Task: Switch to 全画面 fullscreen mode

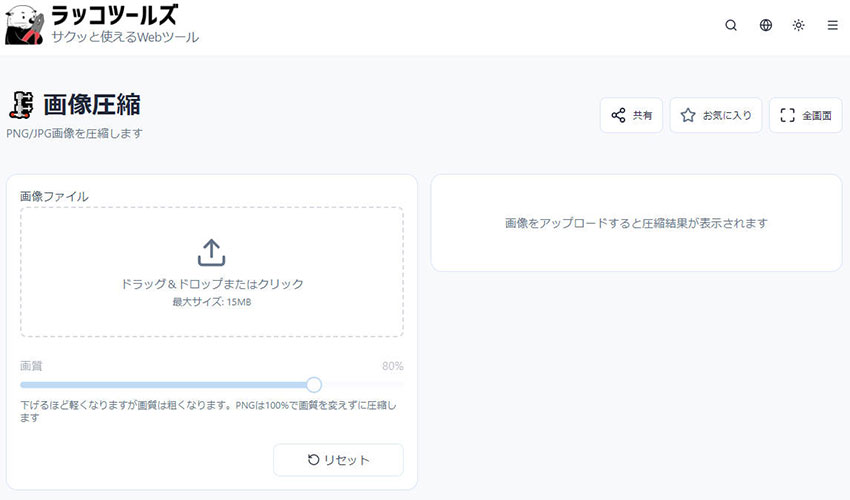Action: (806, 115)
